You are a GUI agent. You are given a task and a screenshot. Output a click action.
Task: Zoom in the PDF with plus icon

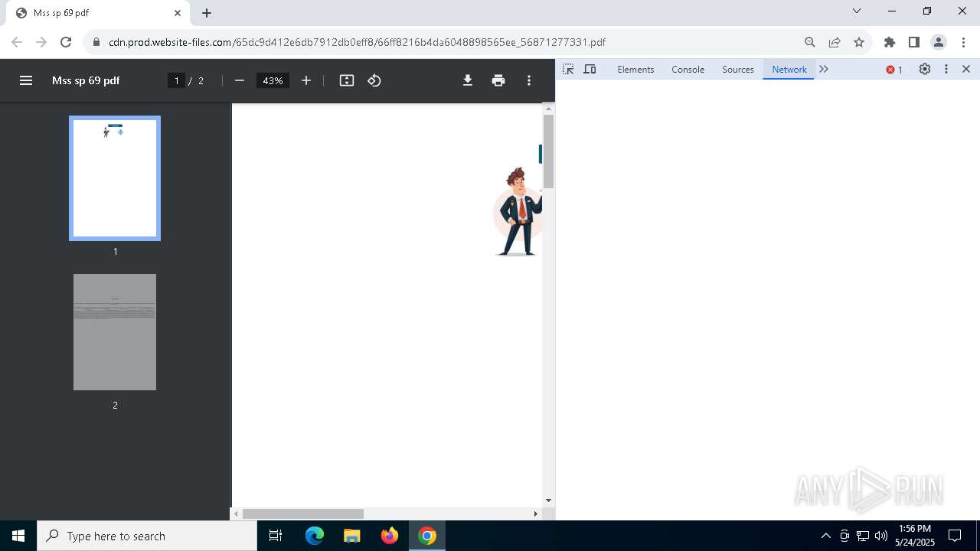(x=306, y=80)
